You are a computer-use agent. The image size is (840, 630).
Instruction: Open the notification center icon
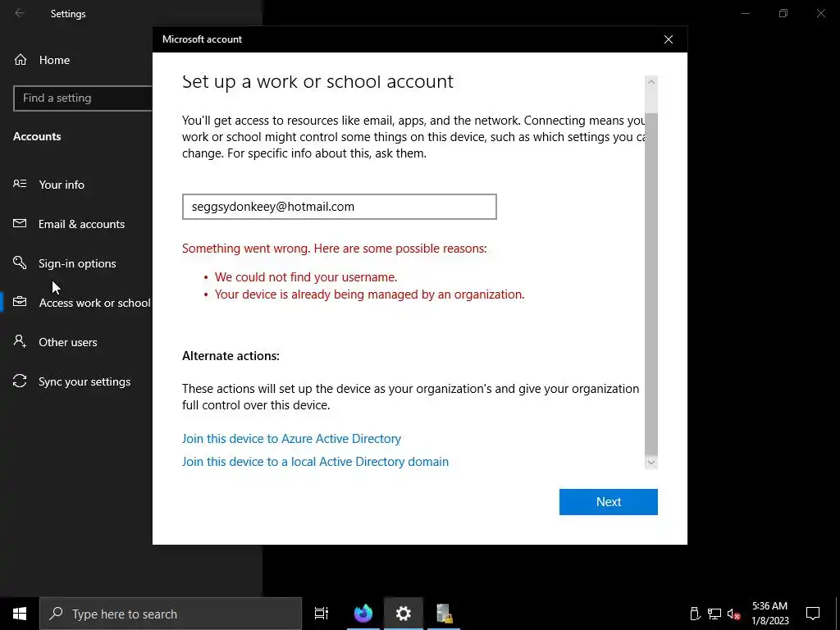coord(813,614)
